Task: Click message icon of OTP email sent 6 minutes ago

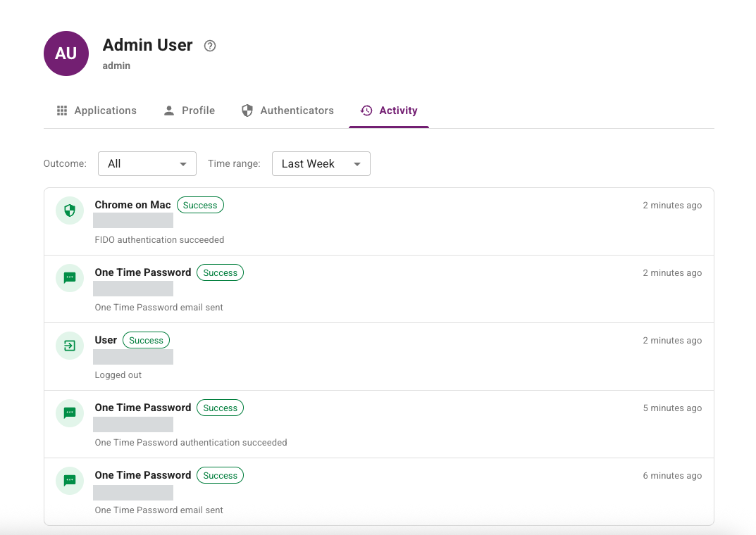Action: tap(70, 480)
